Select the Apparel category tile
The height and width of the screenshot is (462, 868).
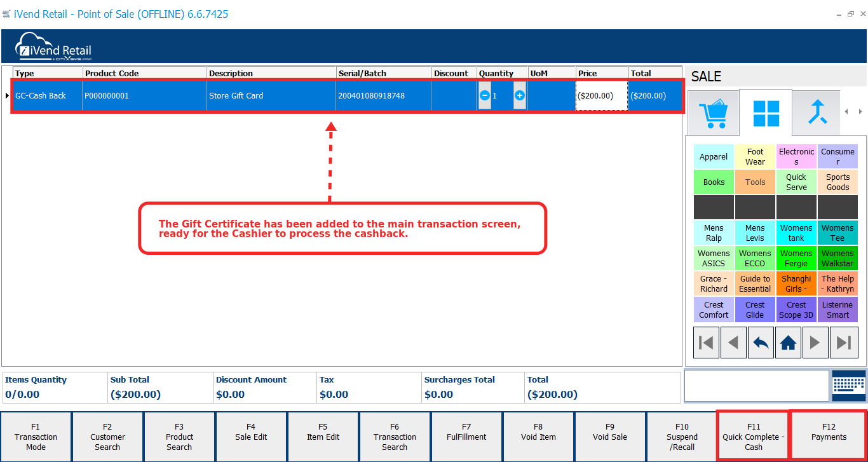tap(714, 156)
